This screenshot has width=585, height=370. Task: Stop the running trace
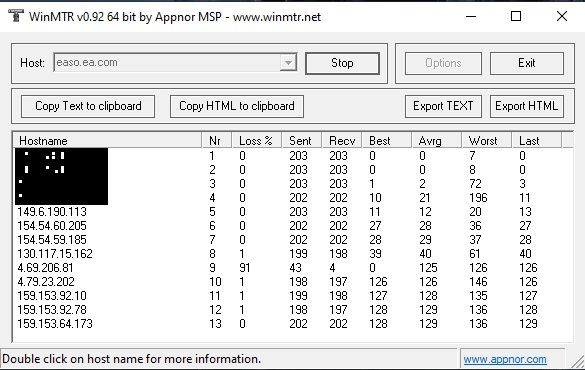[x=342, y=63]
